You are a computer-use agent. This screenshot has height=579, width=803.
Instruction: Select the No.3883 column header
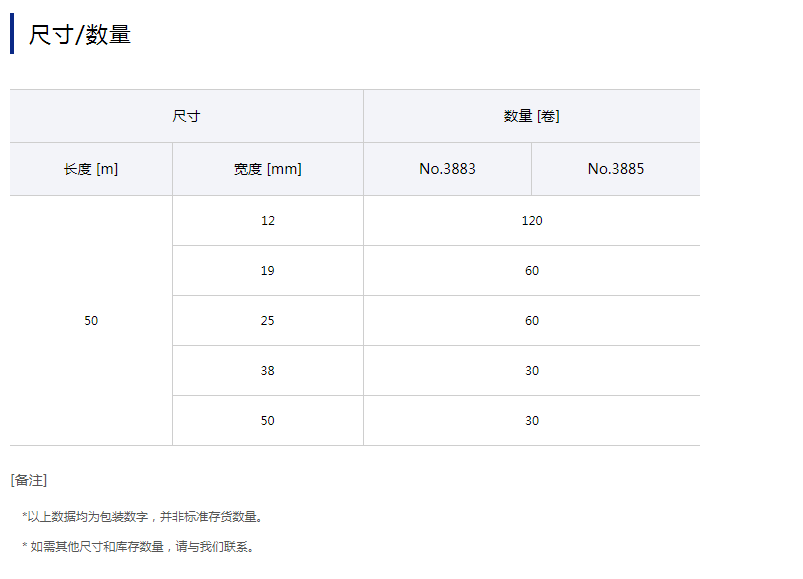(447, 169)
